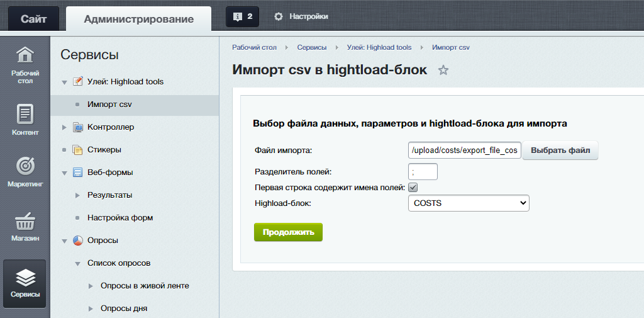Select Импорт csv in the sidebar
Viewport: 644px width, 318px height.
pyautogui.click(x=109, y=105)
